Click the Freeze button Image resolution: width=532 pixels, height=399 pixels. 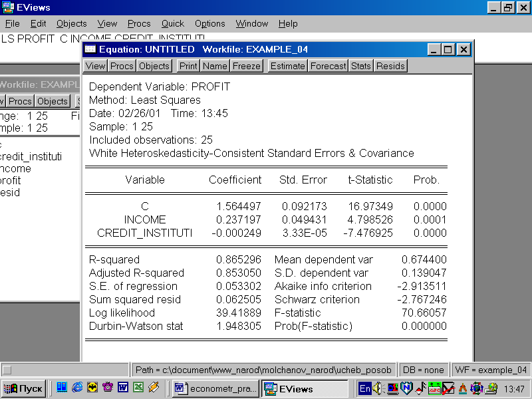point(246,66)
